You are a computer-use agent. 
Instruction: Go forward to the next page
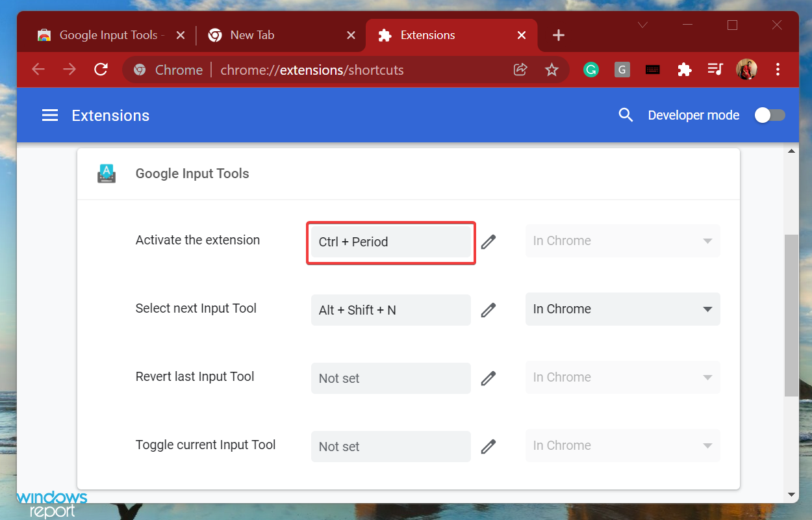70,70
